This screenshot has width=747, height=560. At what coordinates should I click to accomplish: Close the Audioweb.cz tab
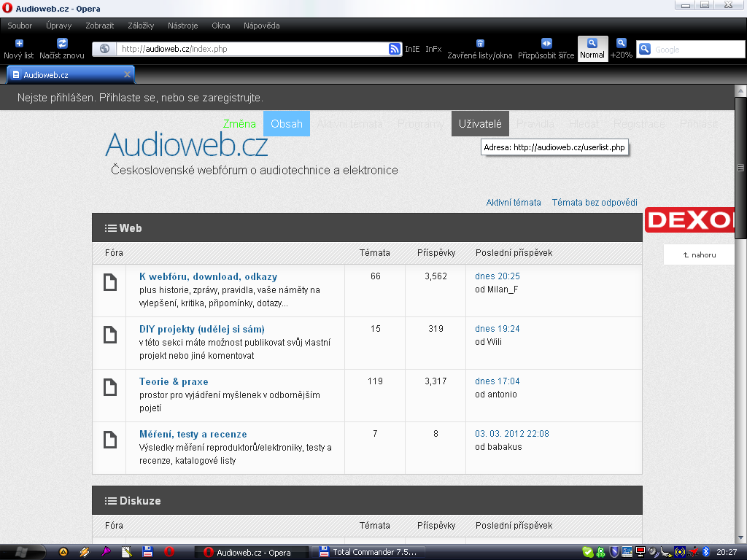127,74
